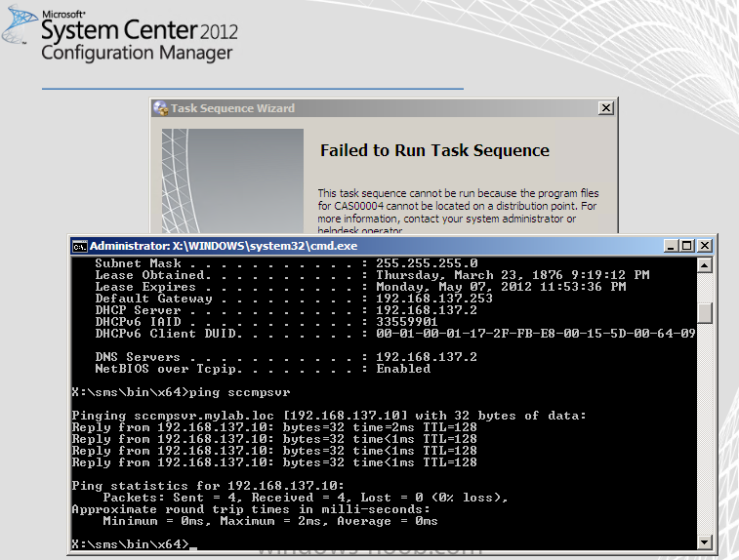This screenshot has height=560, width=739.
Task: Open the cmd.exe window system menu icon
Action: (79, 246)
